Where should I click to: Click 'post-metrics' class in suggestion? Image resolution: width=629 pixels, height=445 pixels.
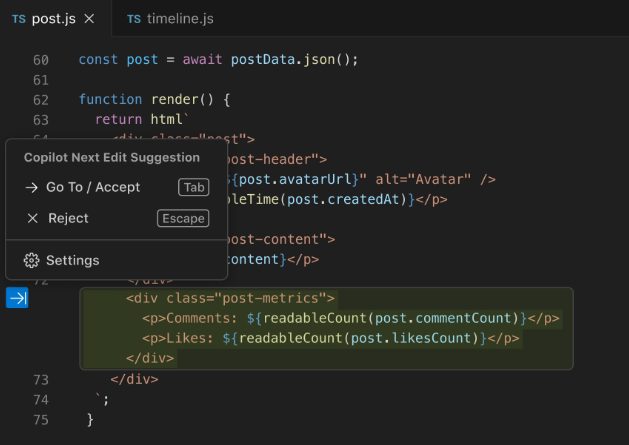(x=270, y=298)
